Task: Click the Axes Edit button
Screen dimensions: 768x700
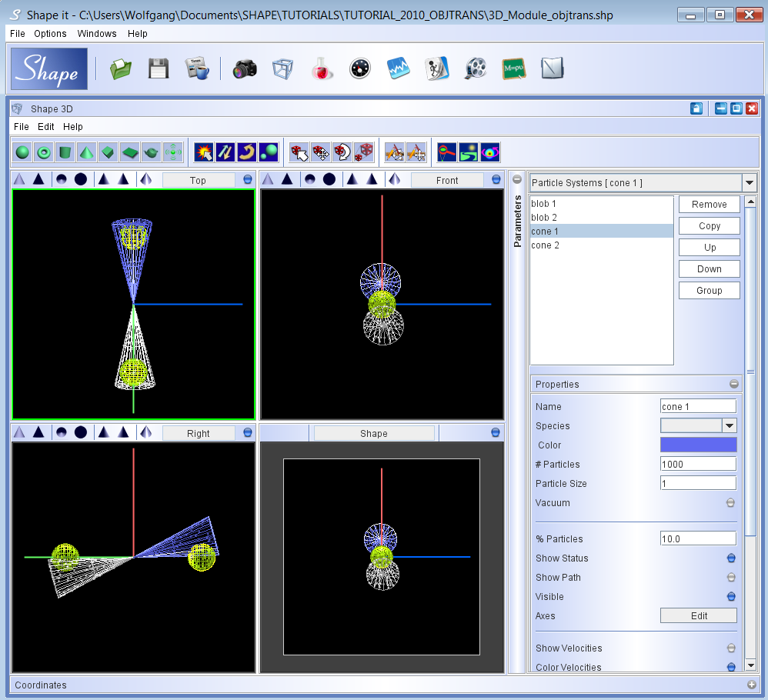Action: pos(699,616)
